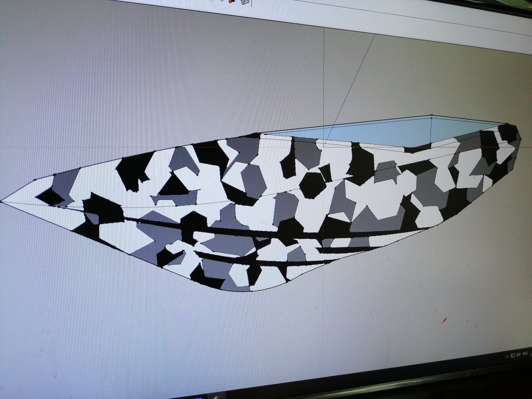The width and height of the screenshot is (532, 399).
Task: Expand the hidden tray icons chevron
Action: [507, 356]
